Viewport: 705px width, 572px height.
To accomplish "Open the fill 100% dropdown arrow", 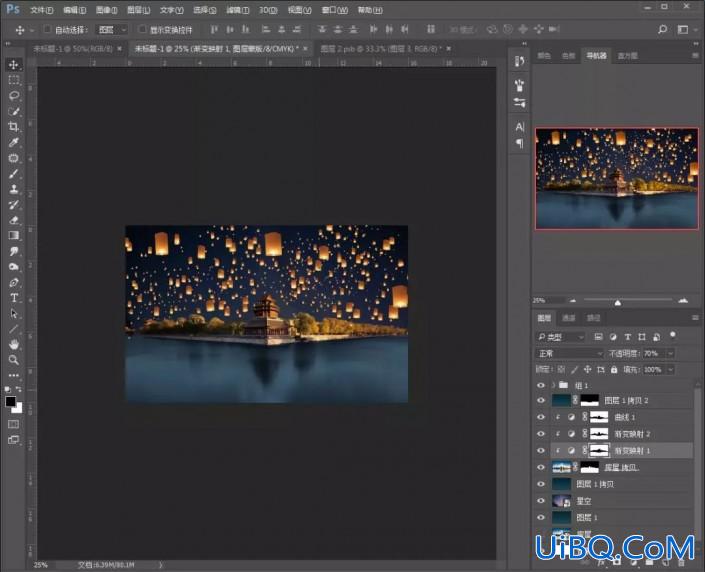I will (x=670, y=370).
